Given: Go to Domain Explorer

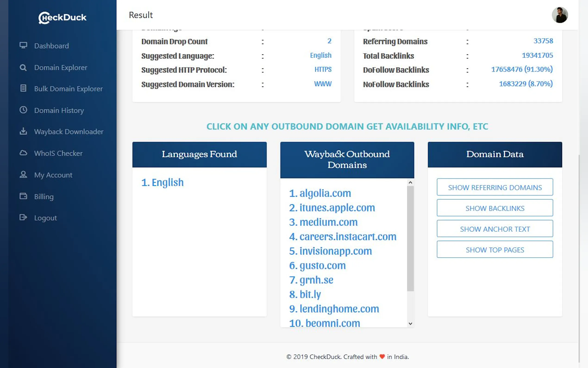Looking at the screenshot, I should coord(61,67).
